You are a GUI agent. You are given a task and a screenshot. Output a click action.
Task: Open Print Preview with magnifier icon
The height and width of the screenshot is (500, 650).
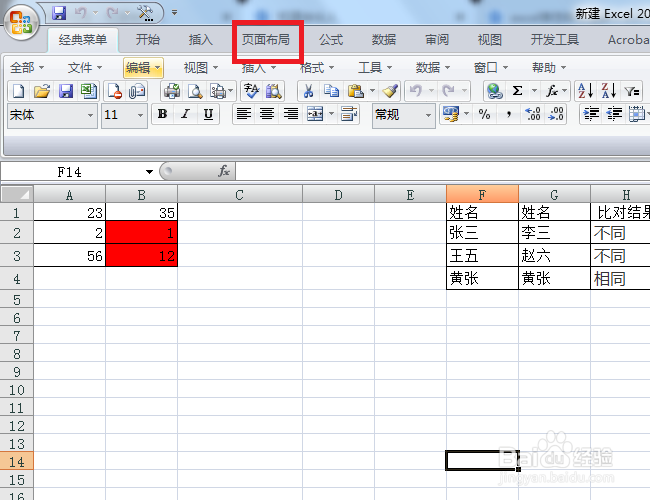pyautogui.click(x=195, y=91)
